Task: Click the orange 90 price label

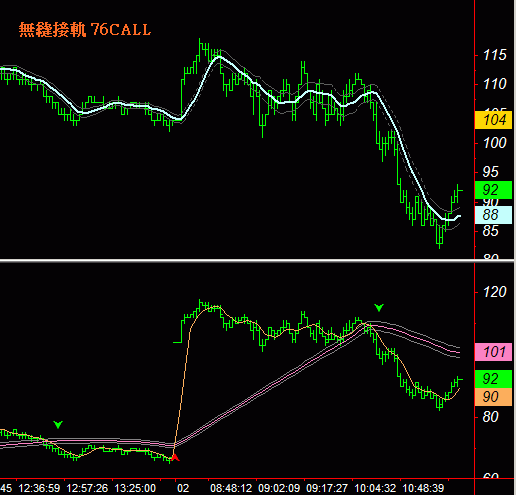Action: click(x=493, y=397)
